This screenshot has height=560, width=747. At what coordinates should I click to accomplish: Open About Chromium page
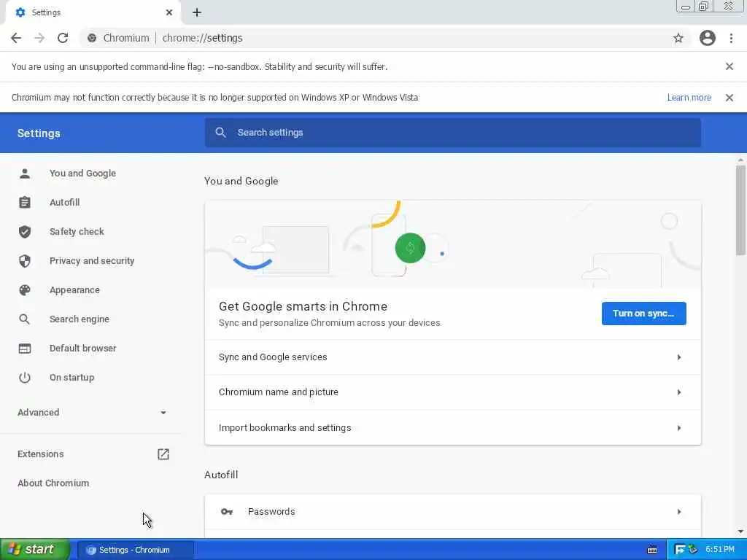point(53,483)
